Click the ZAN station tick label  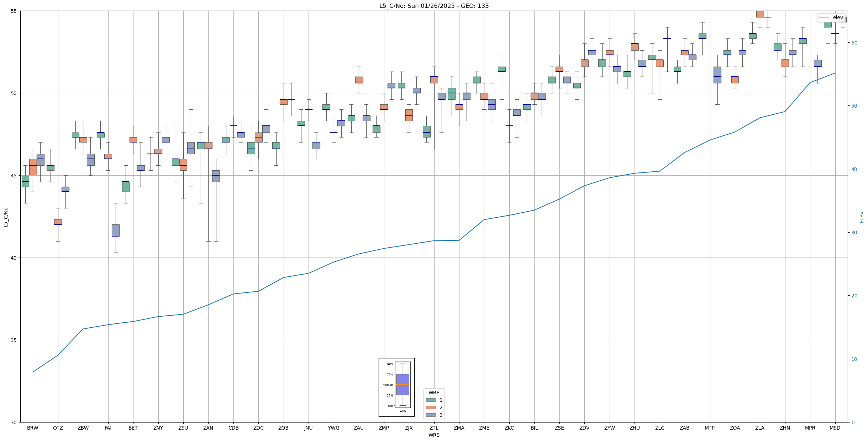(208, 428)
